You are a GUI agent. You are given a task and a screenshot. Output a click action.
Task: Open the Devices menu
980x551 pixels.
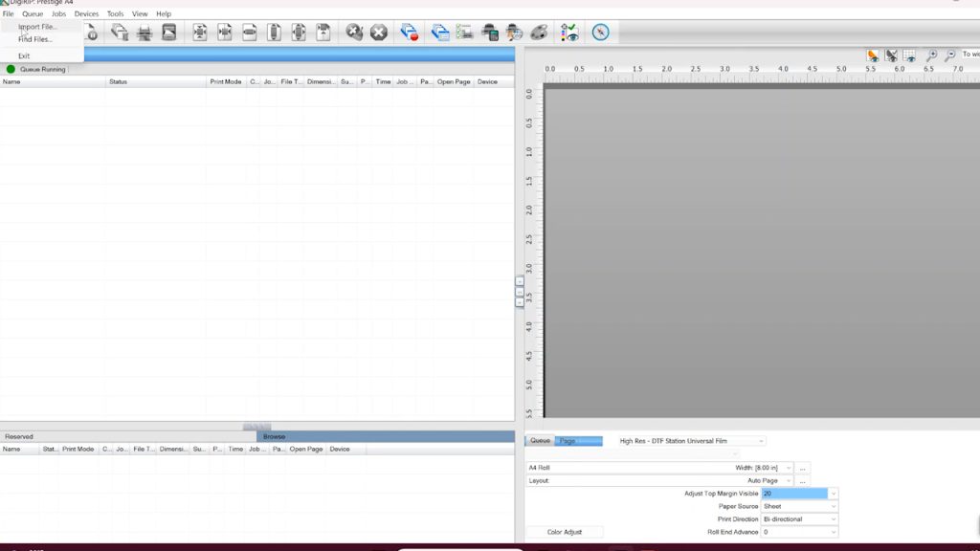(x=86, y=14)
